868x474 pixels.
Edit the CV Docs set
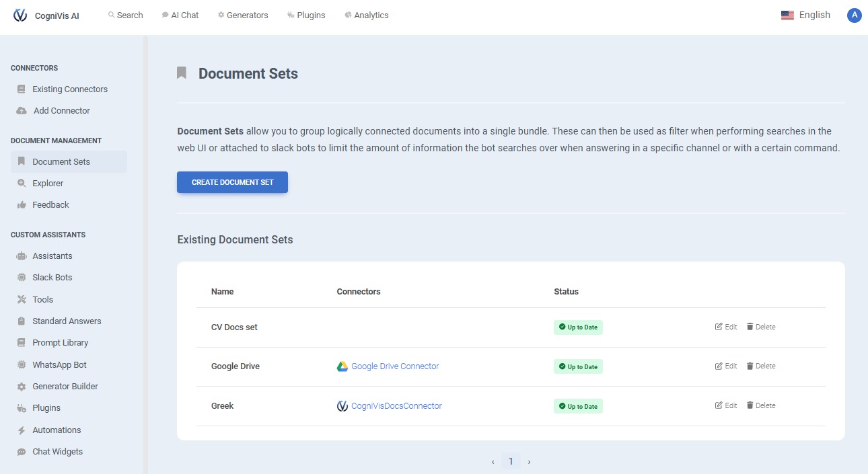pos(726,327)
